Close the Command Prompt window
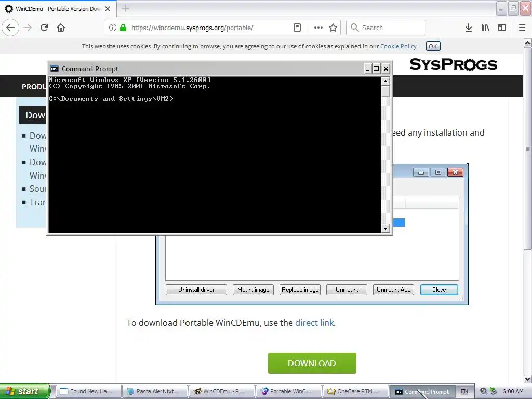This screenshot has height=399, width=532. [386, 69]
